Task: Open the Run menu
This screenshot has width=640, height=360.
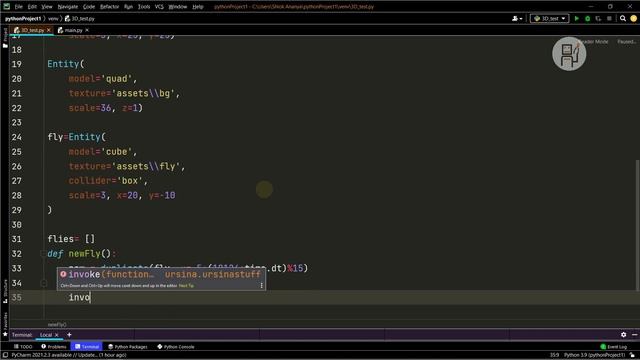Action: coord(128,7)
